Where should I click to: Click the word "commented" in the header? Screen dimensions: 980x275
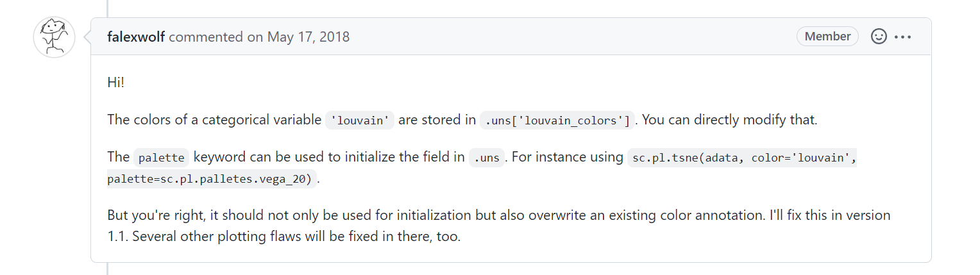pos(207,37)
